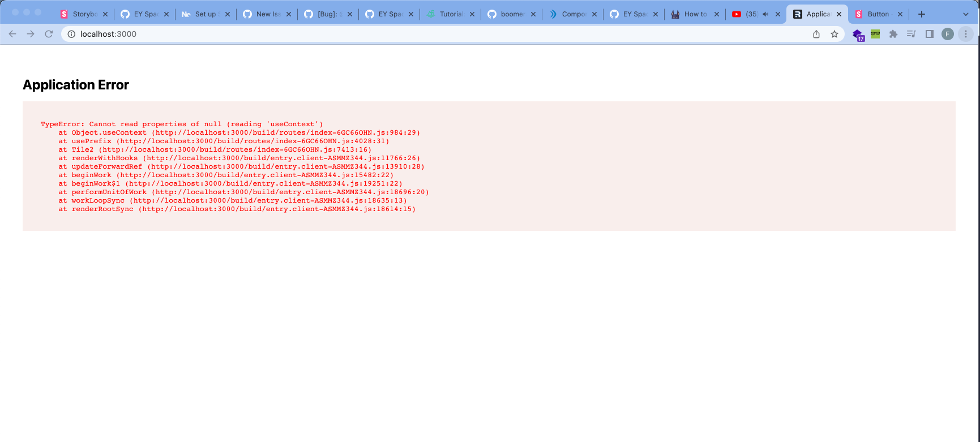View site information icon beside the URL

coord(71,34)
